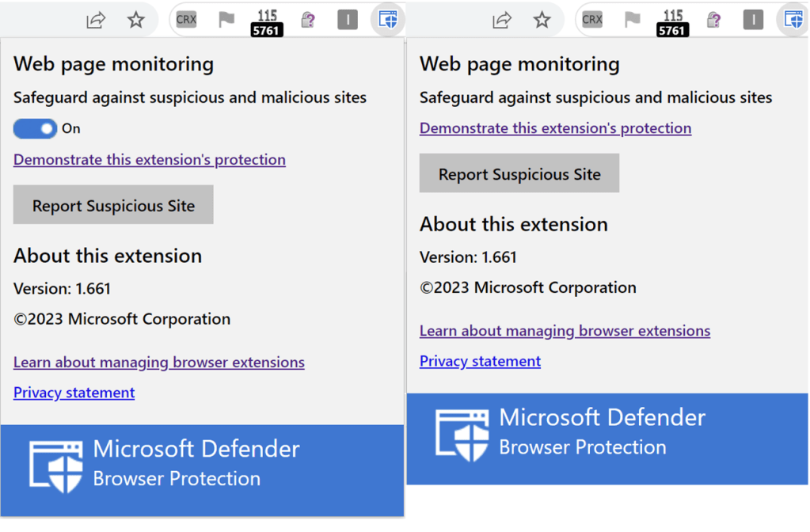This screenshot has width=810, height=532.
Task: Open Privacy statement link in left popup
Action: [x=74, y=393]
